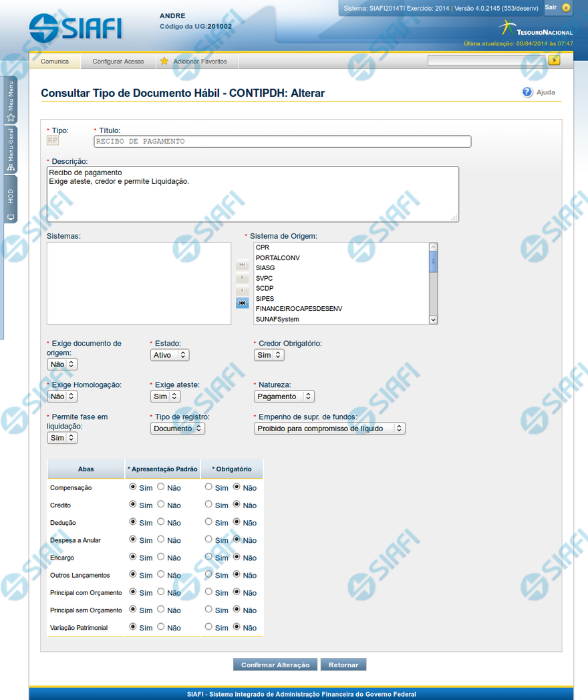Set Compensação Obrigatório to Sim
588x700 pixels.
click(209, 487)
